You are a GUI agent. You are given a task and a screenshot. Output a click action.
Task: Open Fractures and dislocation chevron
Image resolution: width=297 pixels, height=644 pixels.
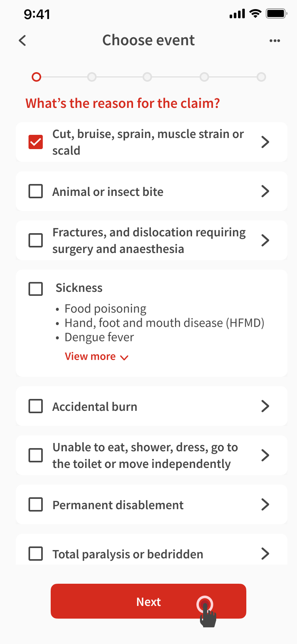(x=265, y=240)
